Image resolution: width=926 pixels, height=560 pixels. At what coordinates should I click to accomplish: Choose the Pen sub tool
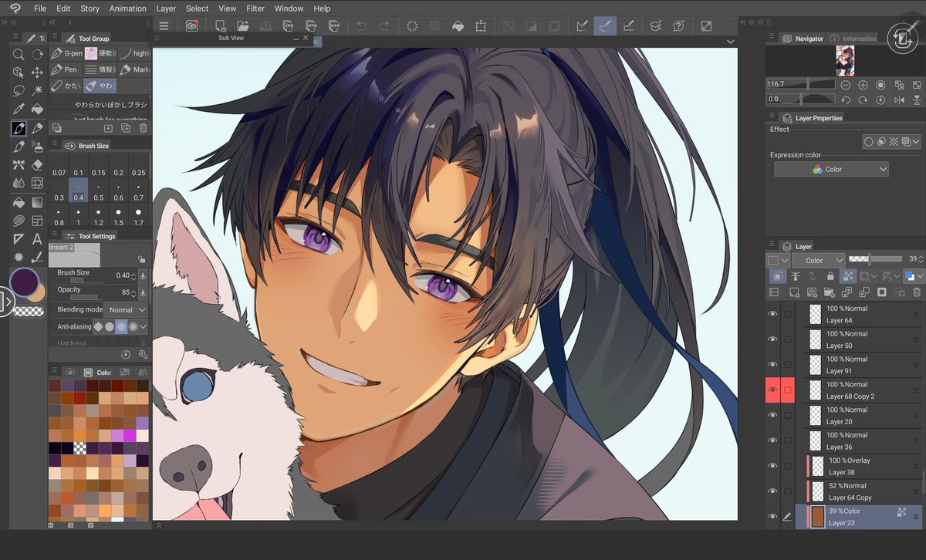[65, 69]
